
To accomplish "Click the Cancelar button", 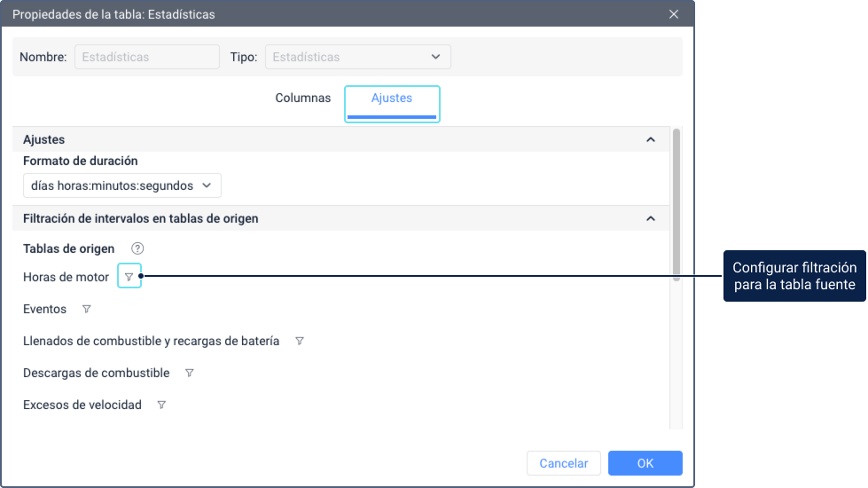I will (563, 463).
